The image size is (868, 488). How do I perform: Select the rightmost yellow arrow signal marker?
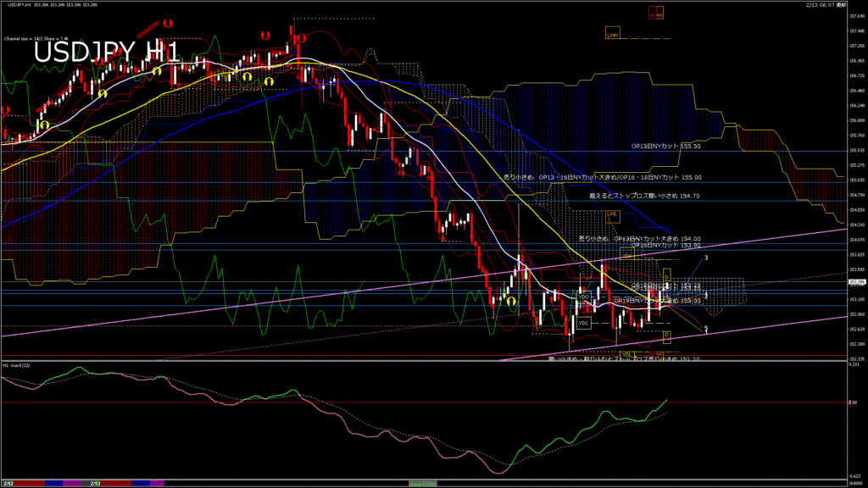[x=512, y=300]
